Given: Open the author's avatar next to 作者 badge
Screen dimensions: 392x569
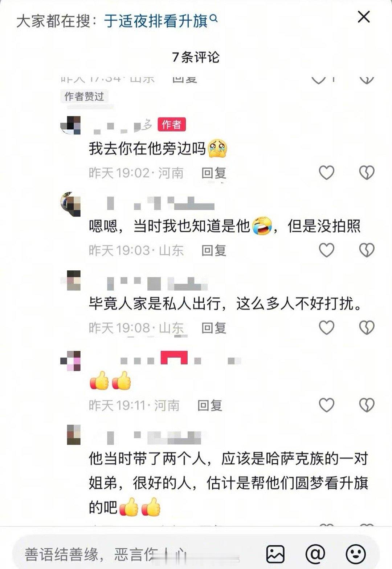Looking at the screenshot, I should [x=70, y=126].
